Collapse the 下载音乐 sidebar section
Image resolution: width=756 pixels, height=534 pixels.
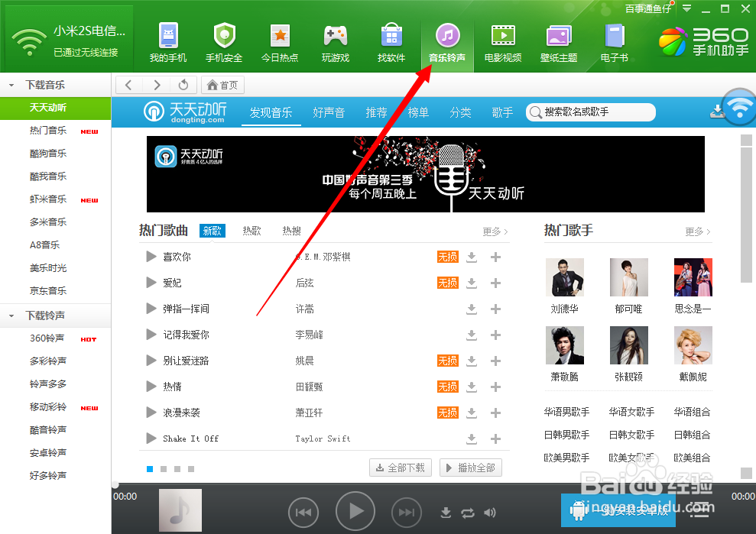(x=11, y=86)
